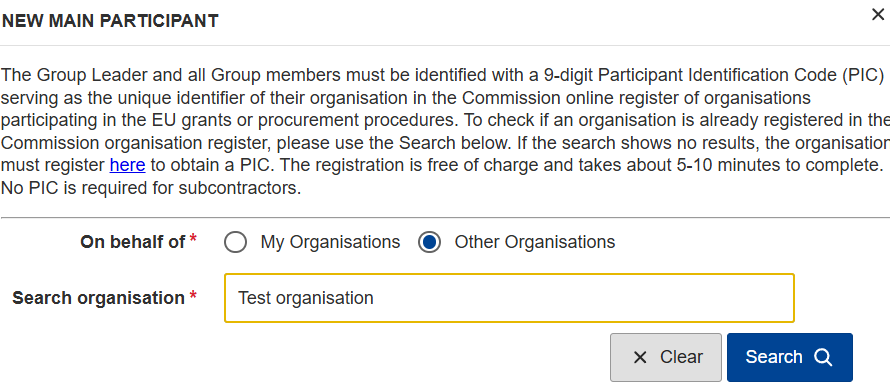The height and width of the screenshot is (384, 890).
Task: Click the 'My Organisations' label text
Action: click(x=330, y=242)
